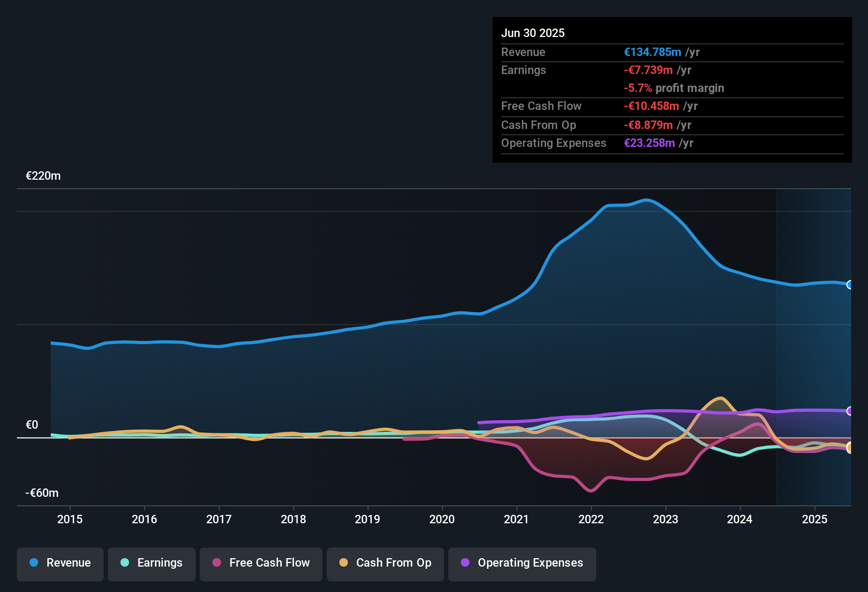Click the -€10.458m free cash flow value
This screenshot has height=592, width=868.
pyautogui.click(x=651, y=106)
